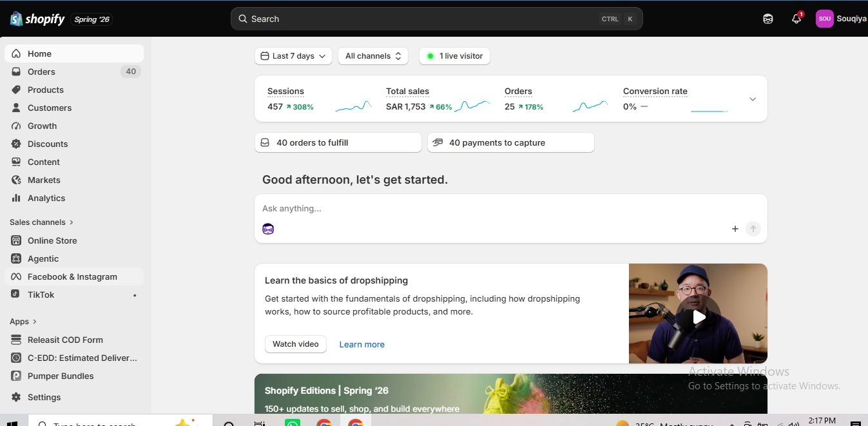Open the Analytics menu item

(74, 198)
